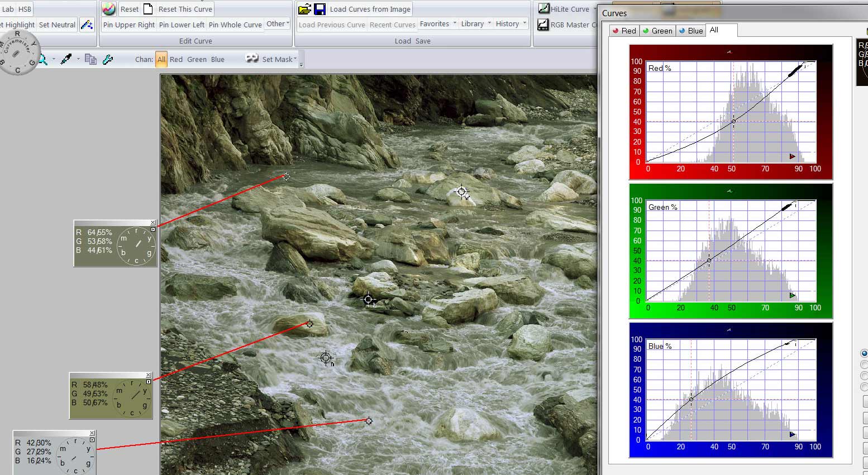868x475 pixels.
Task: Click the RGB Master Curve icon
Action: point(543,25)
